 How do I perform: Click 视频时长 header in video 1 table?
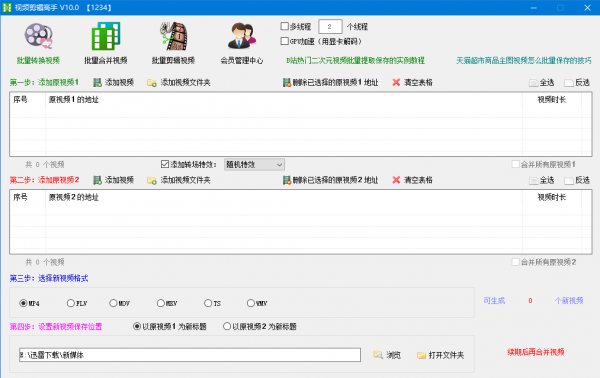552,100
